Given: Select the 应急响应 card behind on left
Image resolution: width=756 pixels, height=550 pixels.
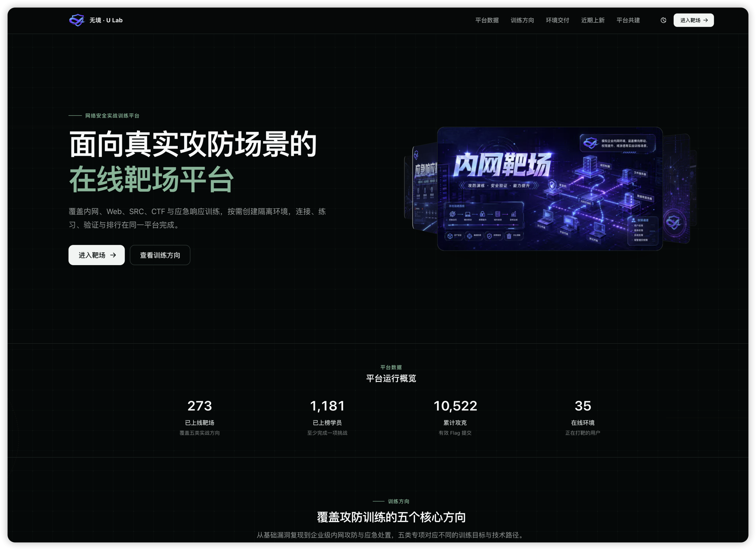Looking at the screenshot, I should (x=425, y=188).
